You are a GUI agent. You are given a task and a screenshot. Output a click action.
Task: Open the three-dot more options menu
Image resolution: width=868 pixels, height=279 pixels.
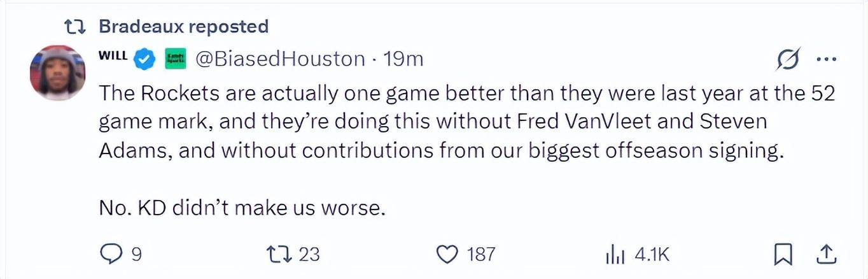pos(826,60)
